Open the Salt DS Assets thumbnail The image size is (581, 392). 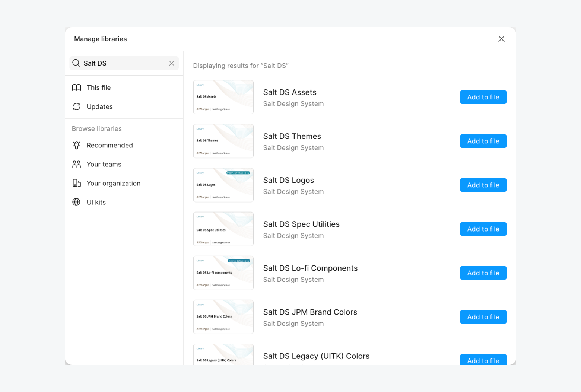click(x=223, y=97)
